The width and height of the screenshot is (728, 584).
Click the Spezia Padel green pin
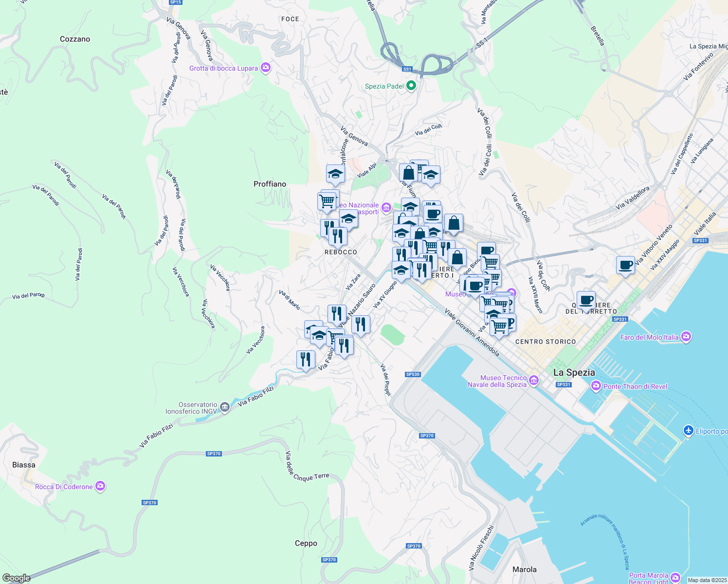click(x=410, y=85)
